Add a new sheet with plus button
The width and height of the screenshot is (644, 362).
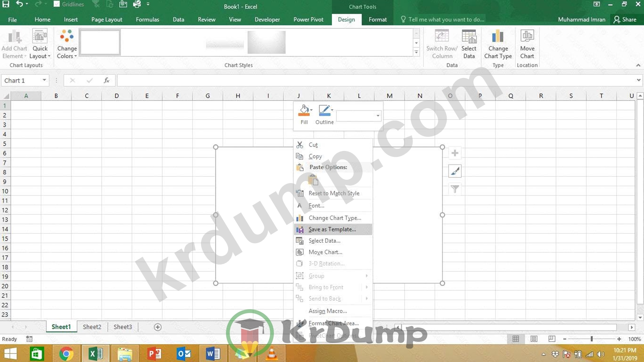click(x=158, y=327)
